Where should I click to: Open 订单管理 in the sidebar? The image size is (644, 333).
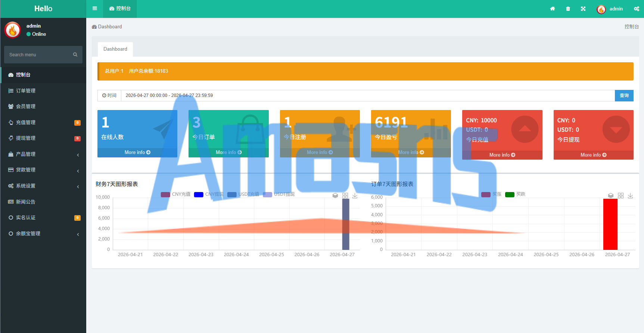click(43, 91)
